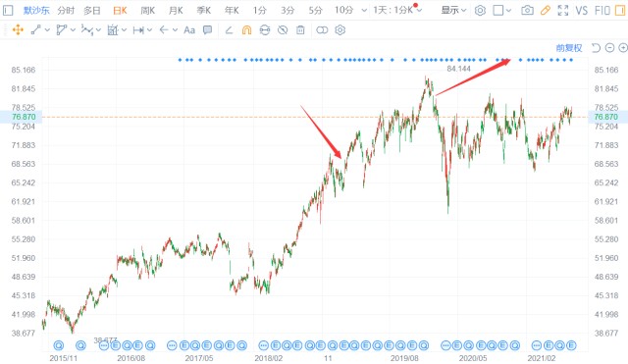This screenshot has width=628, height=364.
Task: Select the 日K daily candlestick tab
Action: pyautogui.click(x=120, y=11)
